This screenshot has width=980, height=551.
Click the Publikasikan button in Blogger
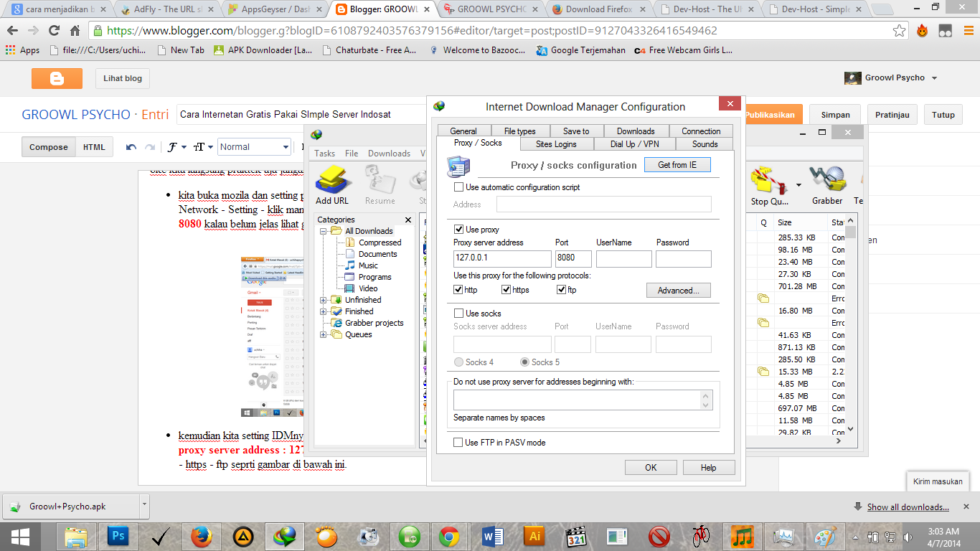pos(770,115)
